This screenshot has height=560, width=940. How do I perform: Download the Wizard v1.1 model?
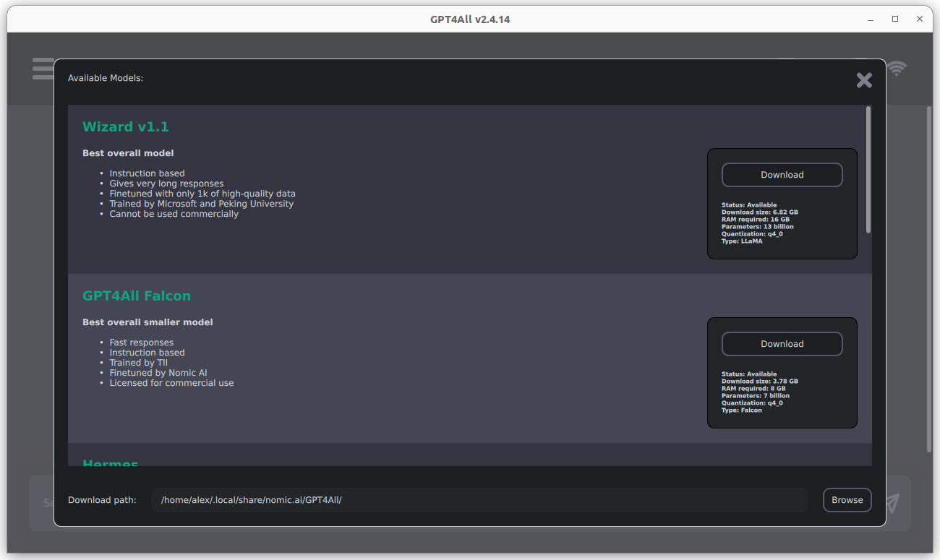782,175
